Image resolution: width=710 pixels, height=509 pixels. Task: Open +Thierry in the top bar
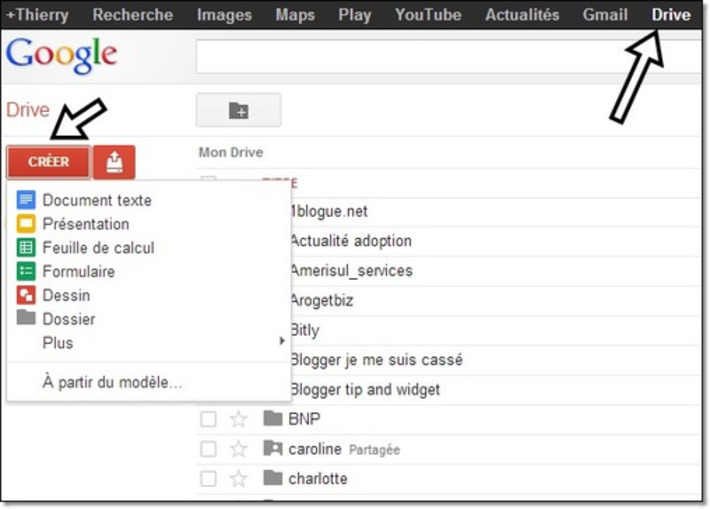(37, 14)
